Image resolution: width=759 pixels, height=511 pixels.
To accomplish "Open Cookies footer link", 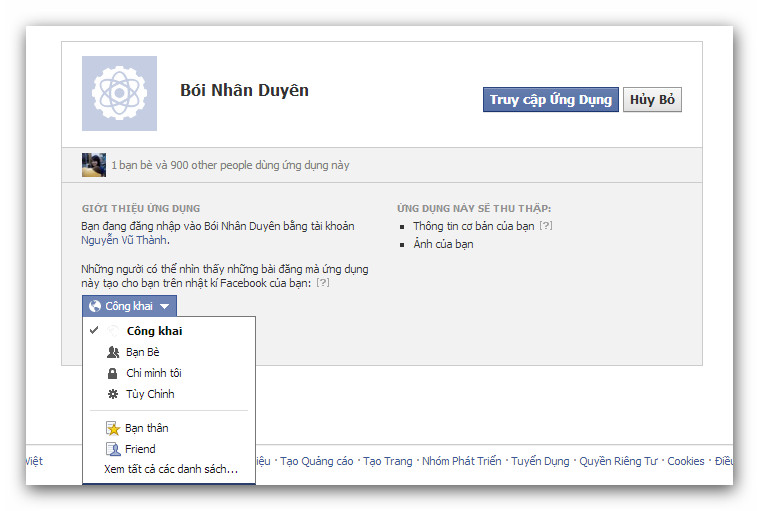I will 686,461.
